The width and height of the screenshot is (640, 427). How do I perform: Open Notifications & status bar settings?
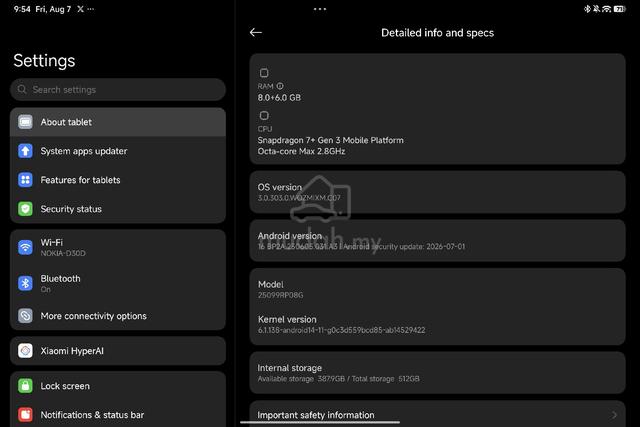pyautogui.click(x=118, y=414)
